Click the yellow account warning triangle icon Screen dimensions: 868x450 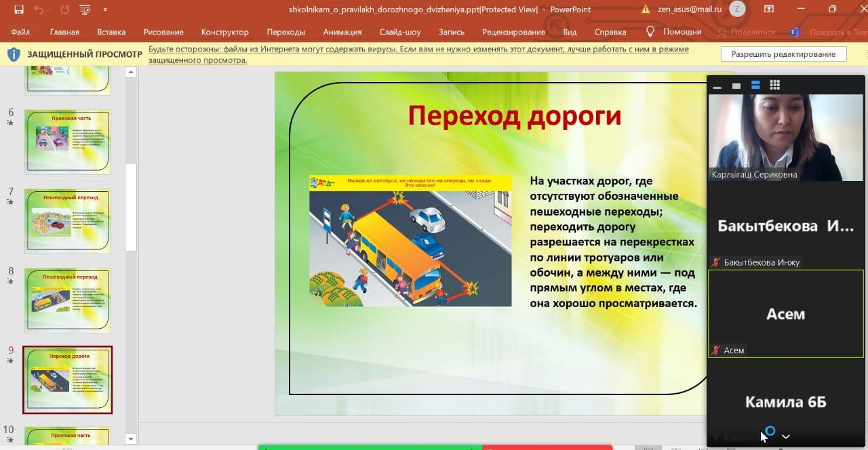(x=646, y=9)
